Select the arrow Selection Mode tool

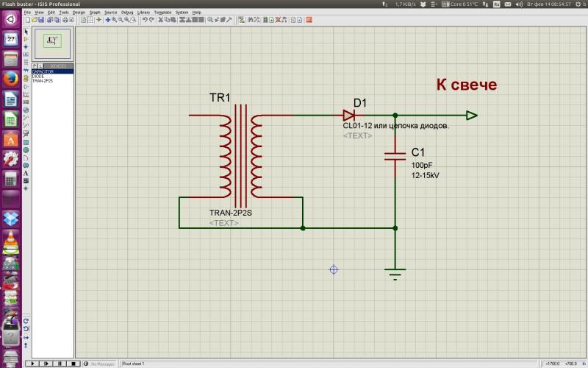[x=26, y=32]
